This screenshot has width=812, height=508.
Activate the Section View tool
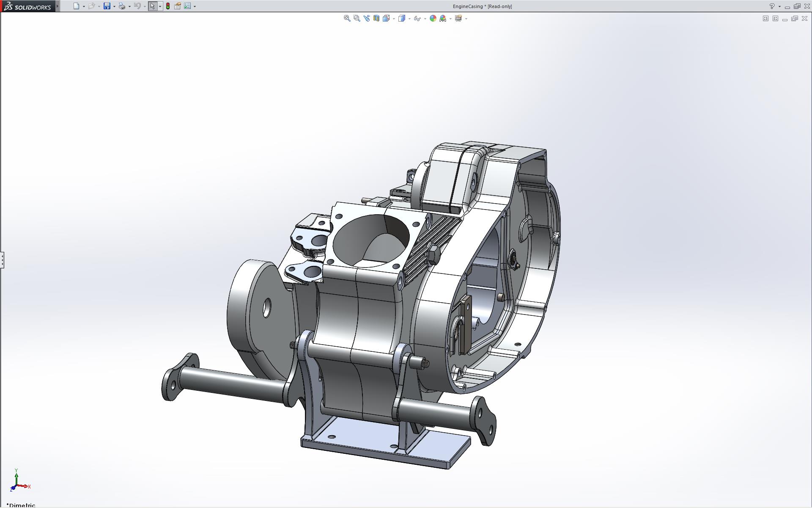point(376,18)
